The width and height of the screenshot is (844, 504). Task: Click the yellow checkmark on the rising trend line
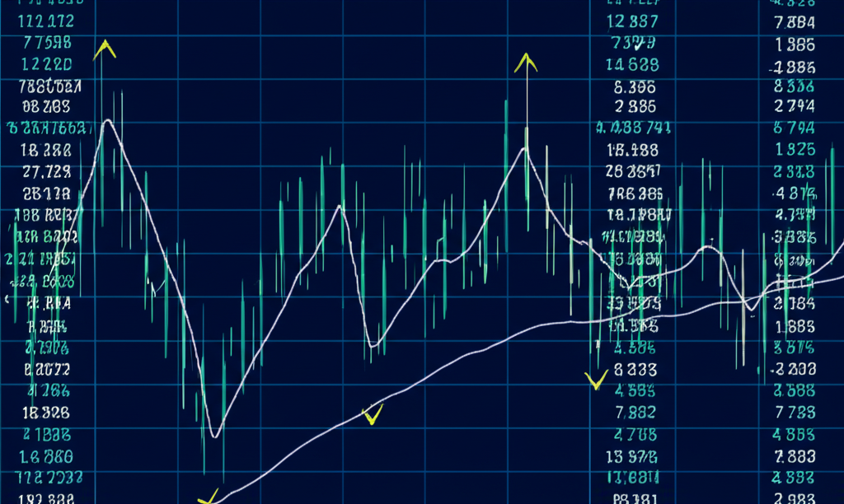[373, 415]
